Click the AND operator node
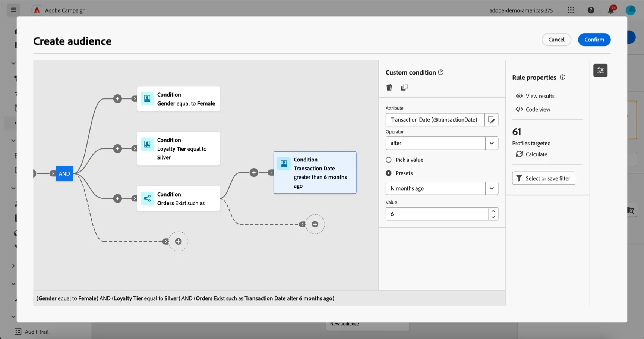Image resolution: width=644 pixels, height=339 pixels. [x=64, y=173]
